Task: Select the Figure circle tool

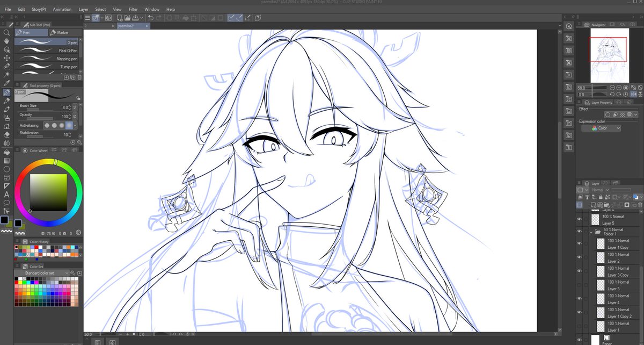Action: click(x=6, y=169)
